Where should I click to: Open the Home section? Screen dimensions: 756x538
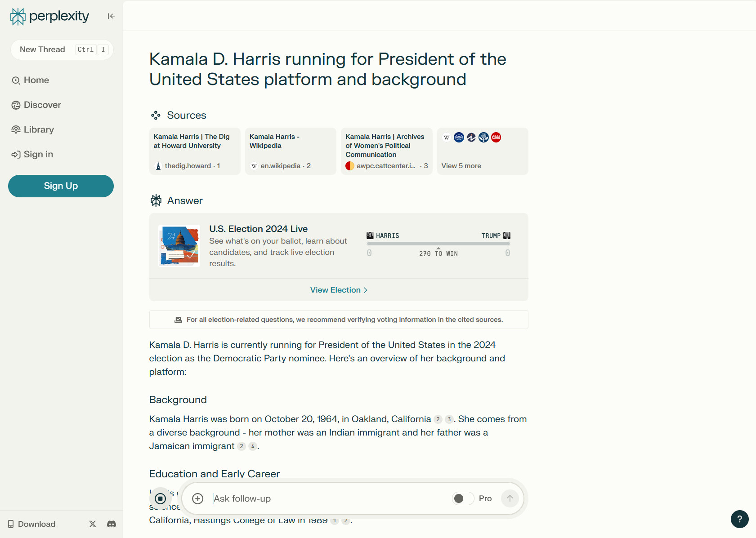36,80
